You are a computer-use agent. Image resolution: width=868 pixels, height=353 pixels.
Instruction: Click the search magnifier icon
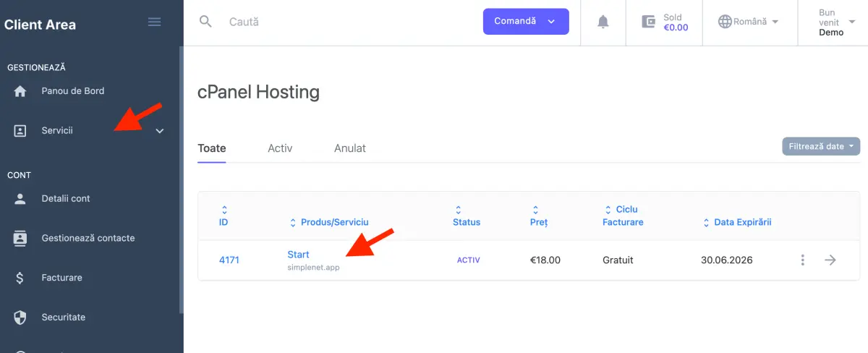(206, 22)
